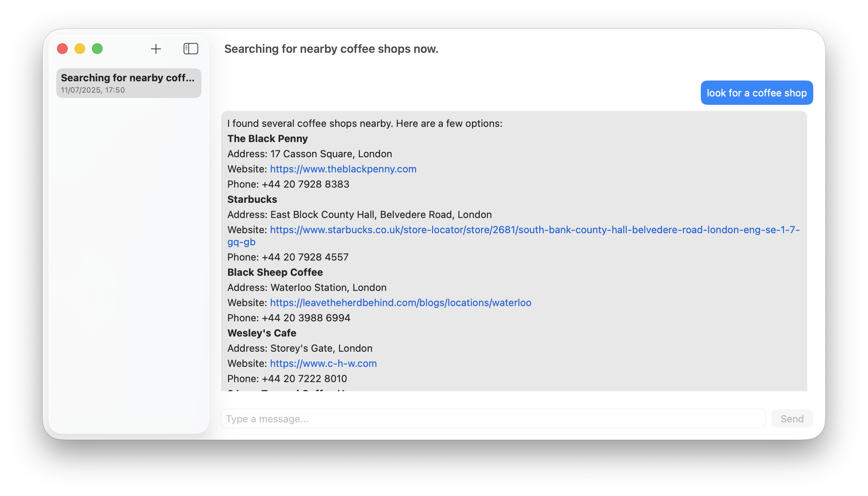Screen dimensions: 868x496
Task: Click the conversation title 'Searching for nearby coffee shops now.'
Action: tap(331, 49)
